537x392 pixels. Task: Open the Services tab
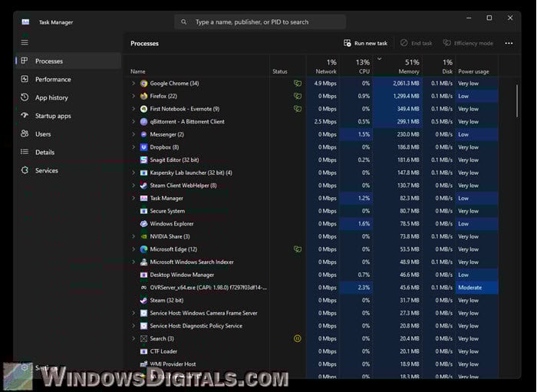point(68,170)
